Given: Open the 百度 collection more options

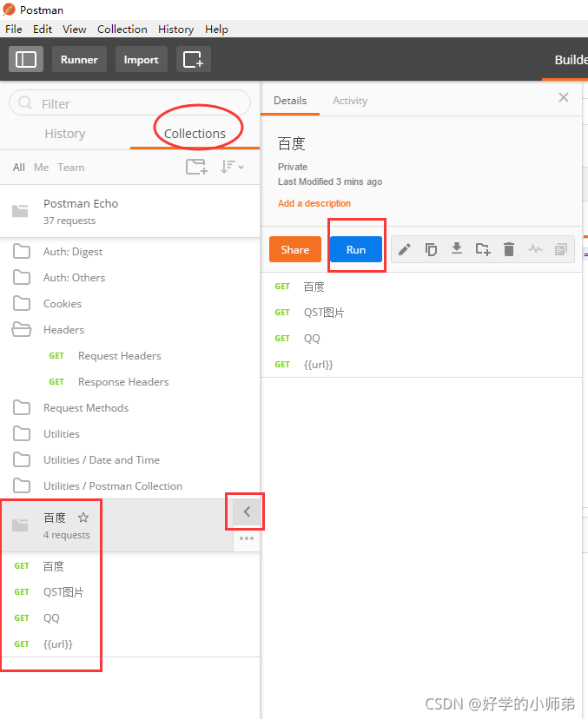Looking at the screenshot, I should [x=247, y=538].
